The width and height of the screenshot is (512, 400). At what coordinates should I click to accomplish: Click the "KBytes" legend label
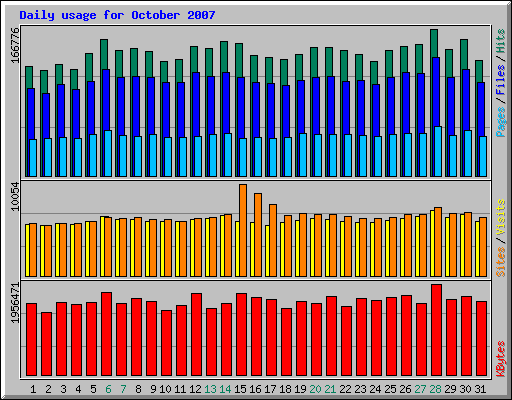click(x=501, y=359)
